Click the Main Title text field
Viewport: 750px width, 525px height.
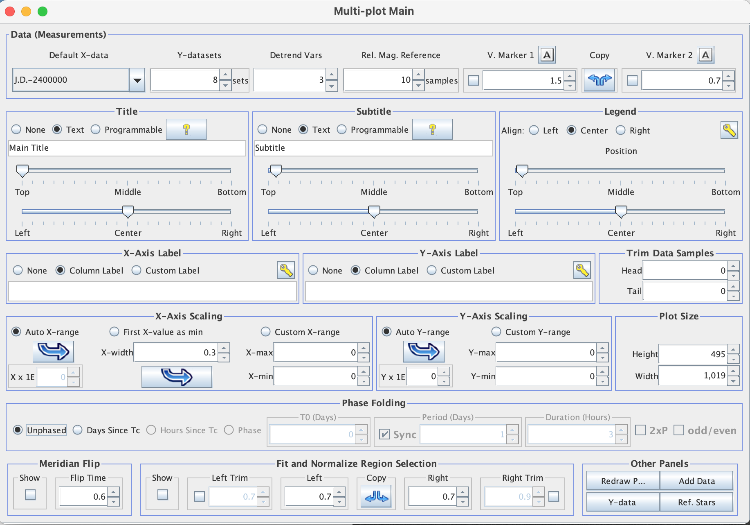pyautogui.click(x=126, y=148)
